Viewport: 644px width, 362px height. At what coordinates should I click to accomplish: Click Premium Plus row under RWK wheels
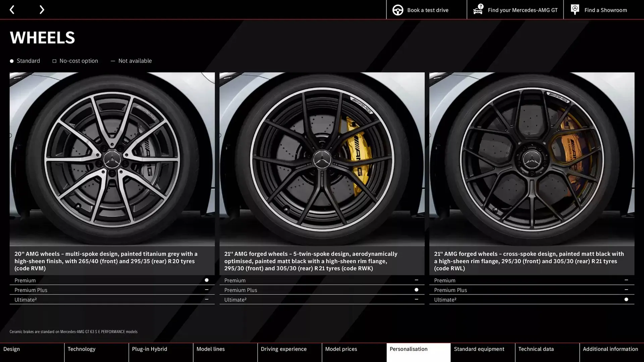pyautogui.click(x=322, y=290)
